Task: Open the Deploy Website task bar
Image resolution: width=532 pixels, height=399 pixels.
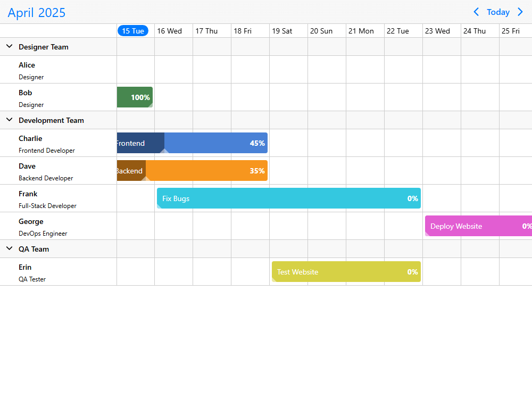Action: pos(478,226)
